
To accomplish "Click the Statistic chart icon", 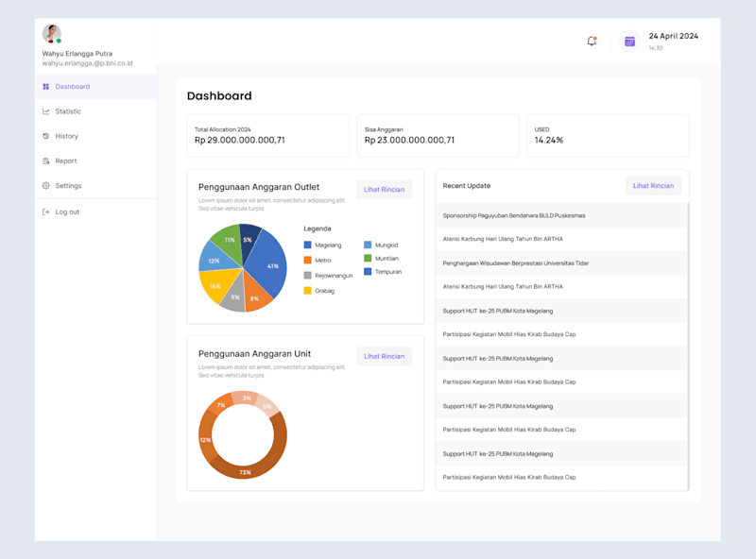I will point(45,111).
